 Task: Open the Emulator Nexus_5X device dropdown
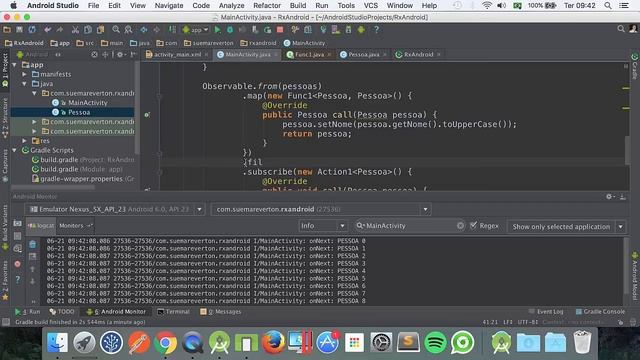click(115, 209)
